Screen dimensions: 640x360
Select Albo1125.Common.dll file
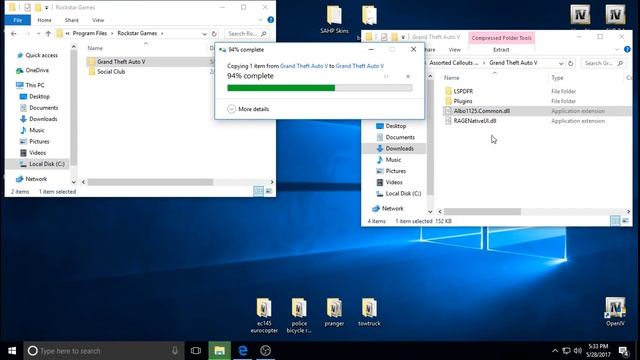[x=482, y=111]
